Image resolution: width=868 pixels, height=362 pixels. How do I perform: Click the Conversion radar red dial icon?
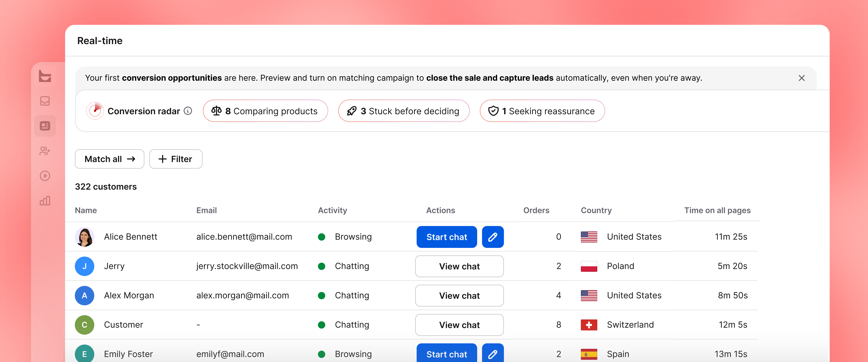click(95, 110)
